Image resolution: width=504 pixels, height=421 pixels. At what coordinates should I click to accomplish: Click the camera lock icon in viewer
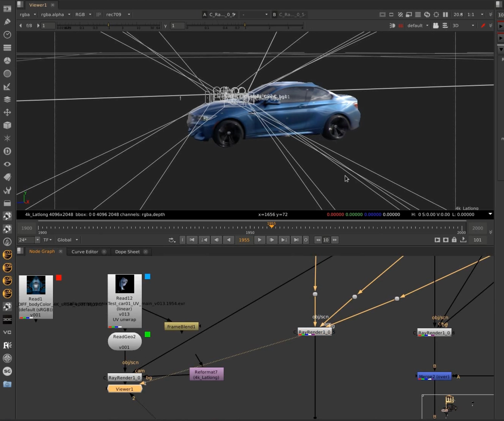click(435, 26)
